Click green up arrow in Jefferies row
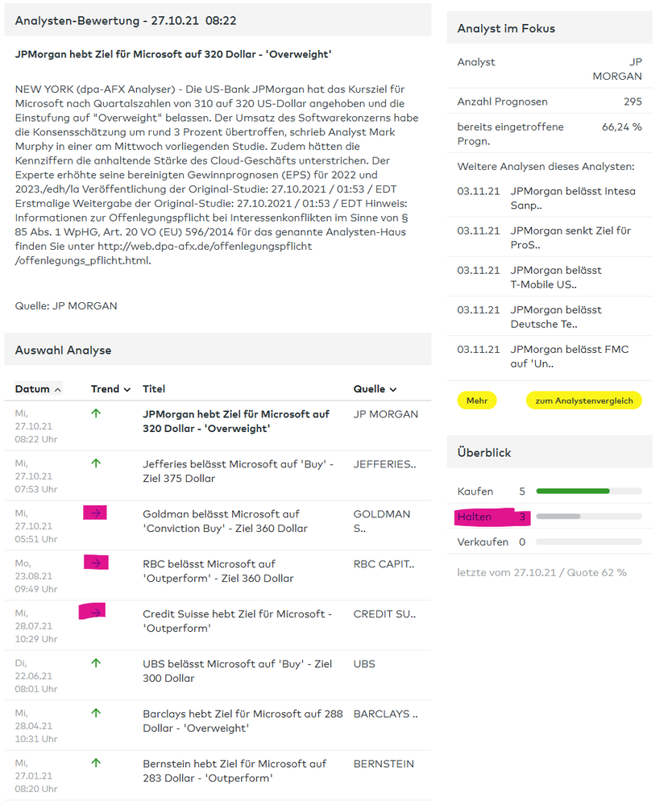This screenshot has height=805, width=672. pos(97,463)
